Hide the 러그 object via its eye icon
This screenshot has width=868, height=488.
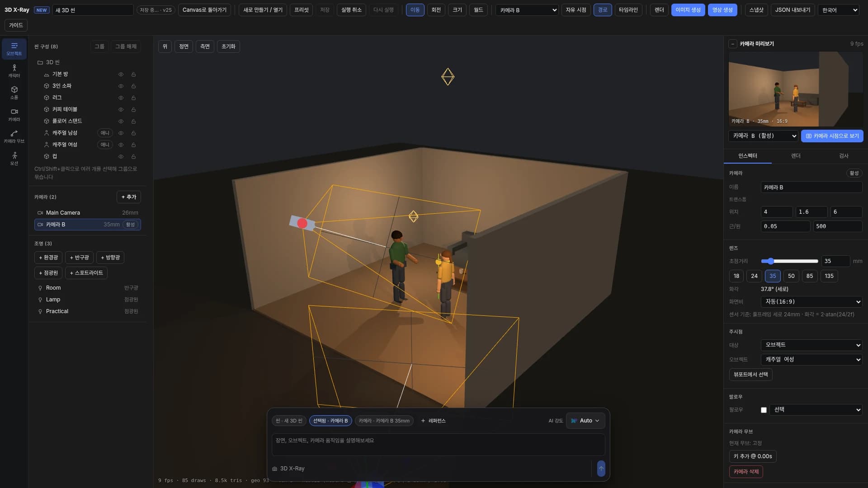click(x=121, y=98)
